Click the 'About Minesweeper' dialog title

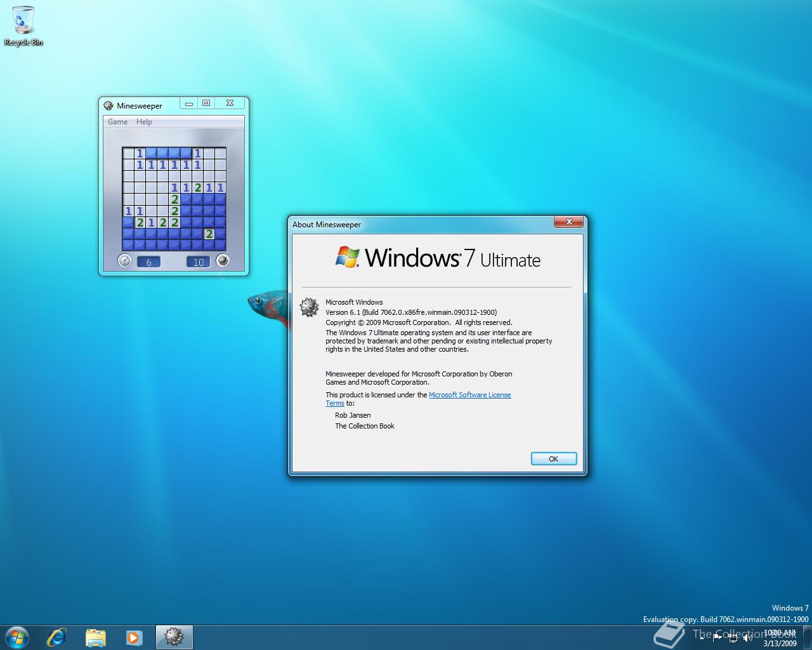(x=327, y=225)
